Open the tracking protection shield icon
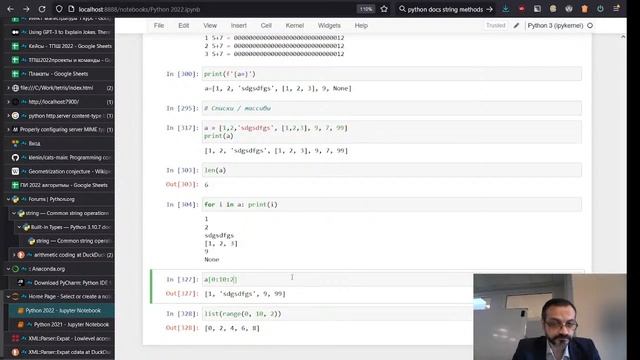The height and width of the screenshot is (360, 640). coord(59,9)
